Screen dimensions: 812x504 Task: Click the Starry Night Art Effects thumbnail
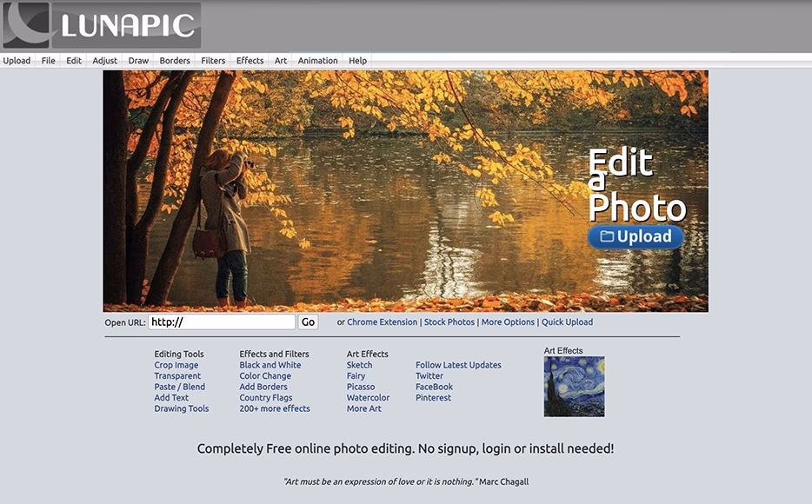[x=574, y=387]
